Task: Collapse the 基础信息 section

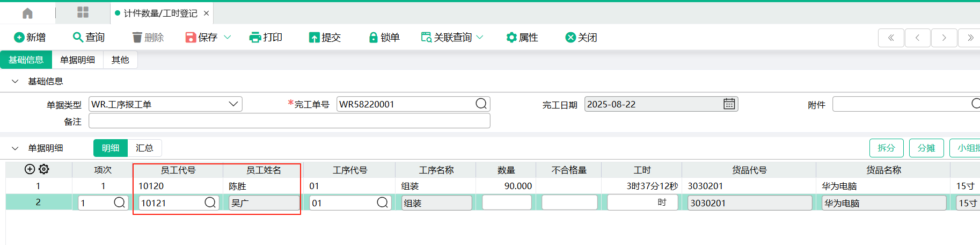Action: (15, 81)
